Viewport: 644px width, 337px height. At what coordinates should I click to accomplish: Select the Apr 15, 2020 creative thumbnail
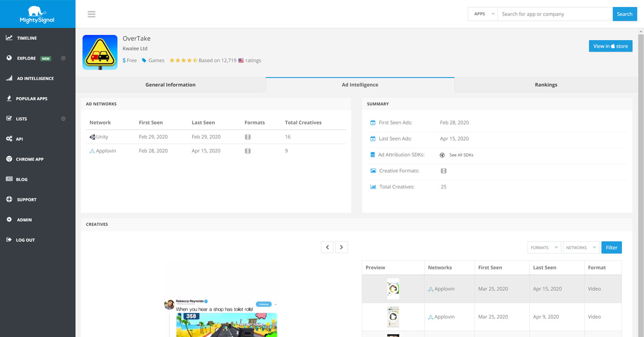click(393, 289)
